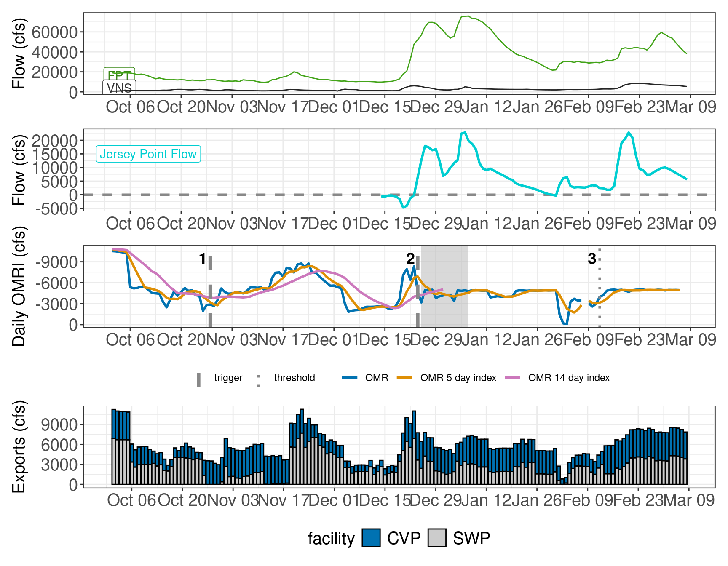Click the Daily OMRI axis title
728x566 pixels.
pyautogui.click(x=19, y=288)
